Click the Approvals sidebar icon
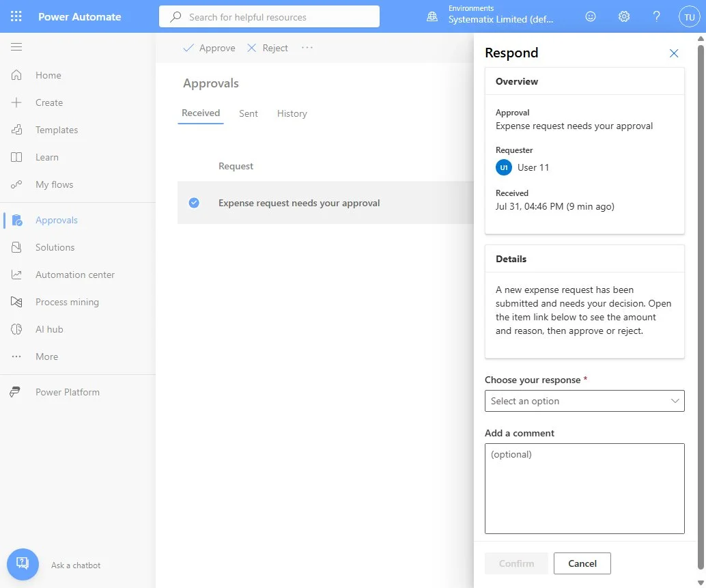This screenshot has height=588, width=706. point(17,220)
